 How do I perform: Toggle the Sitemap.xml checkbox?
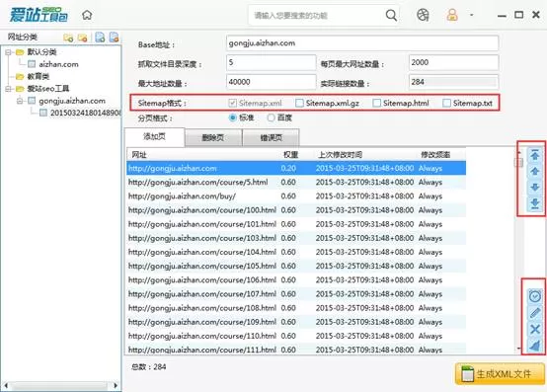point(232,103)
